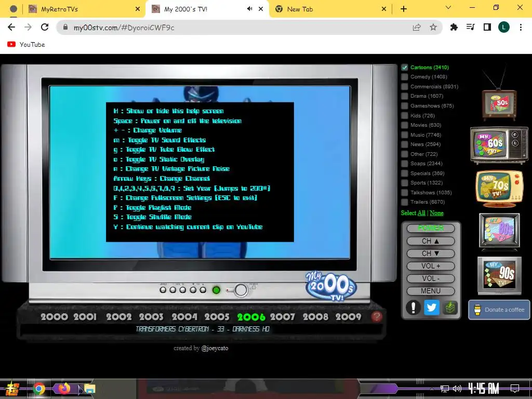
Task: Click the Select None link
Action: (436, 213)
